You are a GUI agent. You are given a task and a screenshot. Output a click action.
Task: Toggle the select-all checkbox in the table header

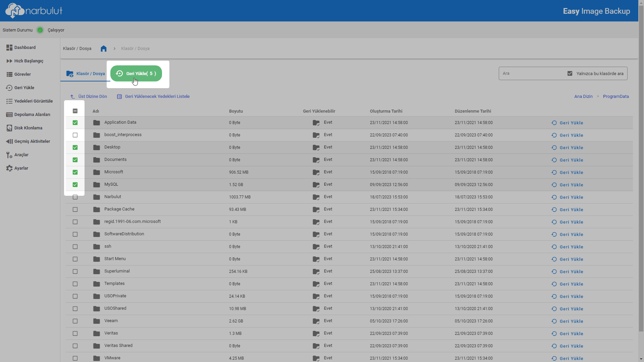75,111
